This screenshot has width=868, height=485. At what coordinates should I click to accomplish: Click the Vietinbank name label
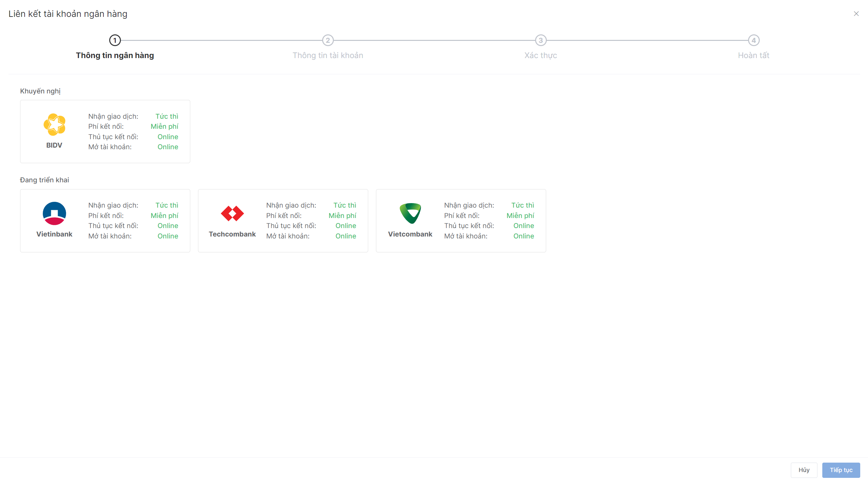tap(54, 234)
